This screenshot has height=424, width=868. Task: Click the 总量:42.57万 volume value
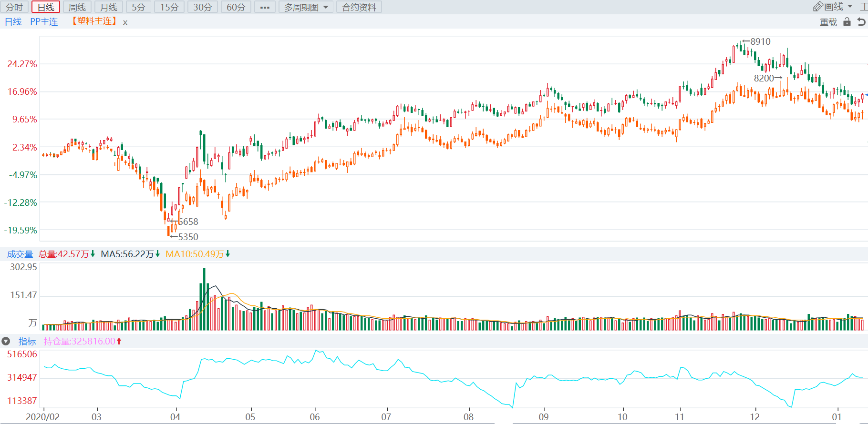(64, 254)
